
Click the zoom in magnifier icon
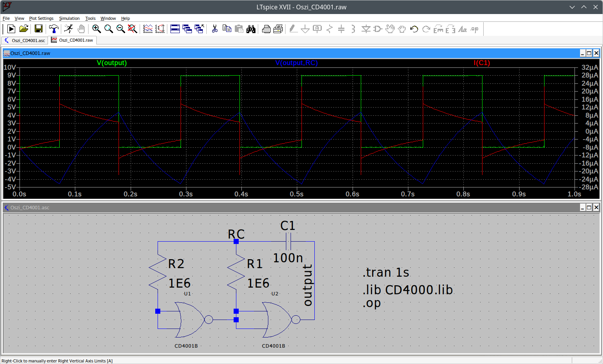(96, 29)
